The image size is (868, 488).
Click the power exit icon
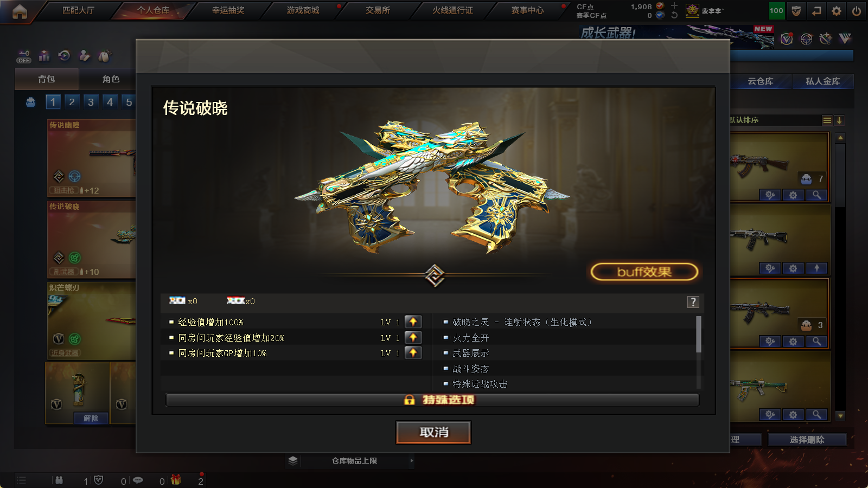pos(857,10)
